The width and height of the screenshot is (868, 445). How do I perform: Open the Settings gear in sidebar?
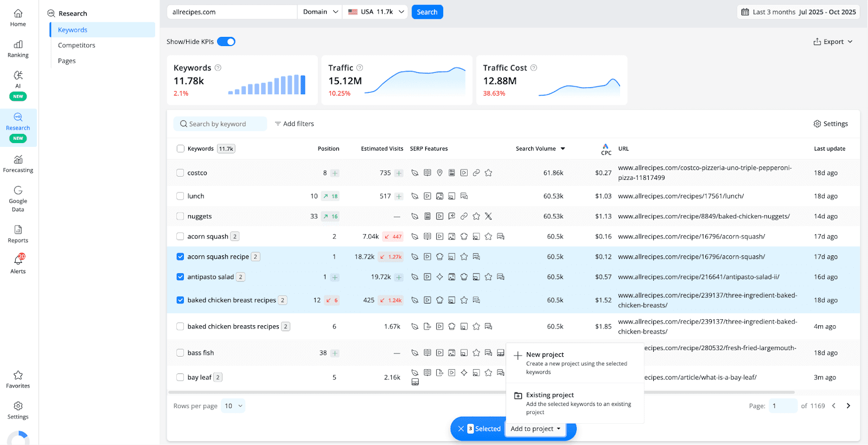click(x=18, y=406)
